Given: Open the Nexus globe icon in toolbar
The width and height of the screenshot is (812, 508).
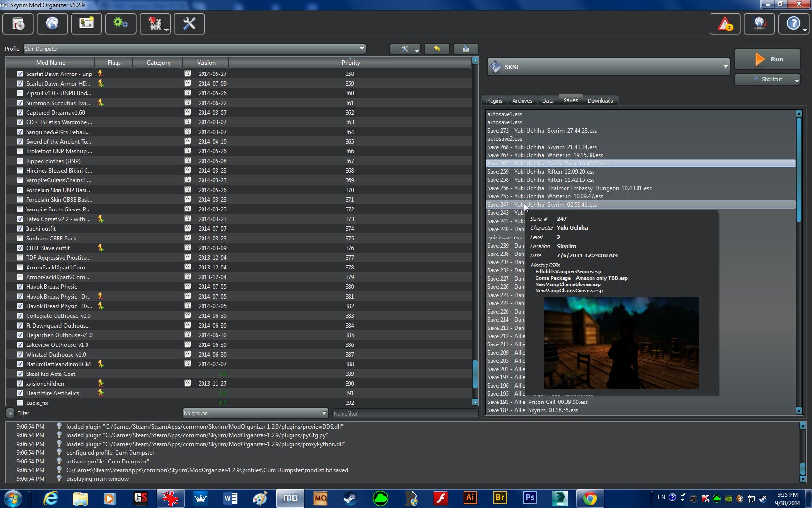Looking at the screenshot, I should coord(52,24).
